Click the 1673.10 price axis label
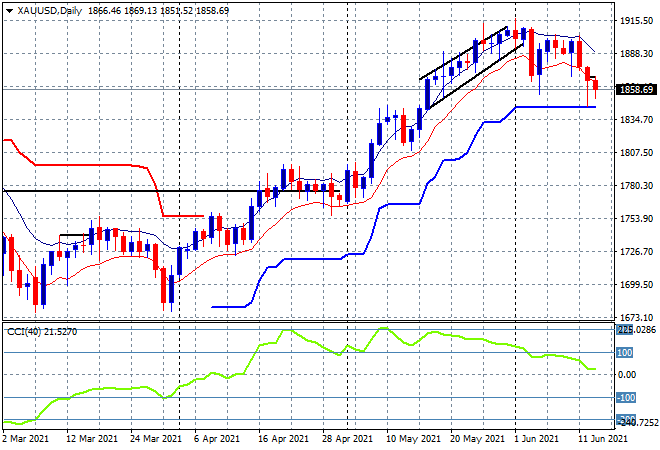Viewport: 660px width, 450px height. tap(636, 317)
